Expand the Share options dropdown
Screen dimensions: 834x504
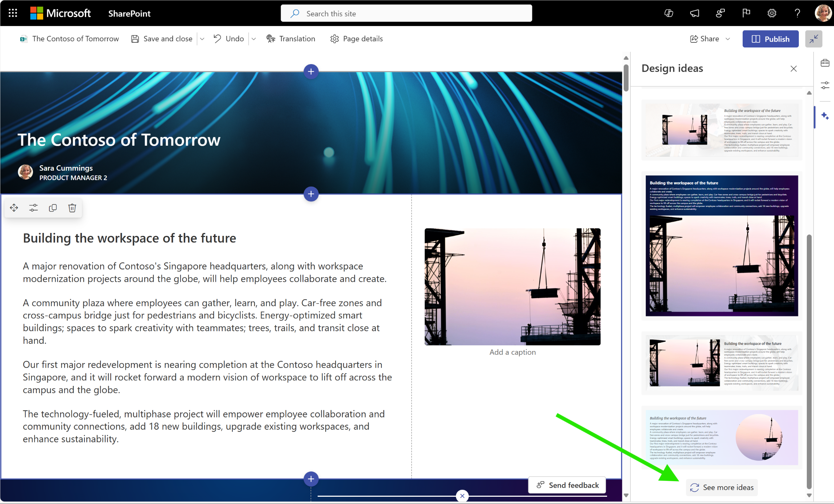pyautogui.click(x=728, y=39)
